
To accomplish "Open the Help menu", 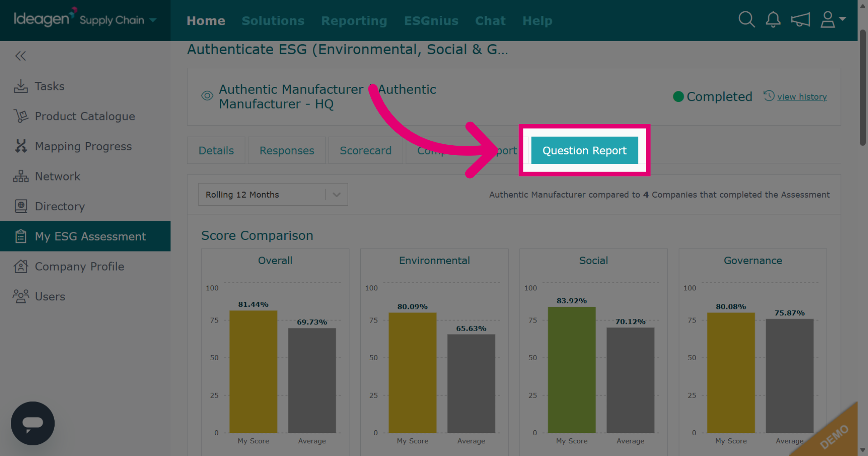I will click(x=538, y=21).
